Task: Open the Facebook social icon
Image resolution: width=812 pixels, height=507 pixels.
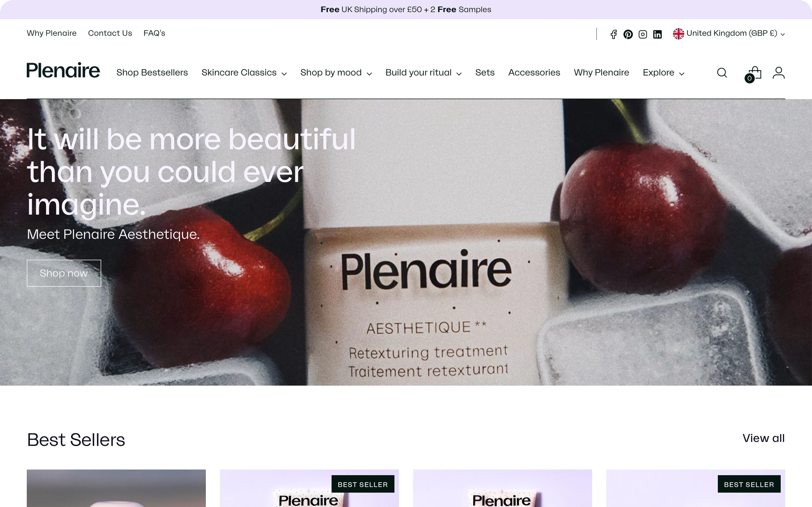Action: click(x=613, y=34)
